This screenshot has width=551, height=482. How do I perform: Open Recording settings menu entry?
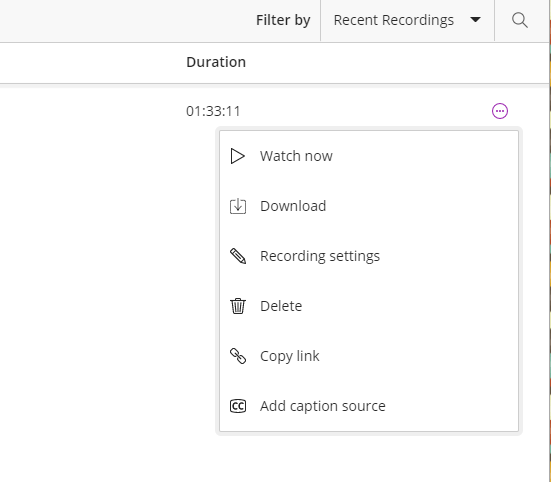[x=369, y=256]
